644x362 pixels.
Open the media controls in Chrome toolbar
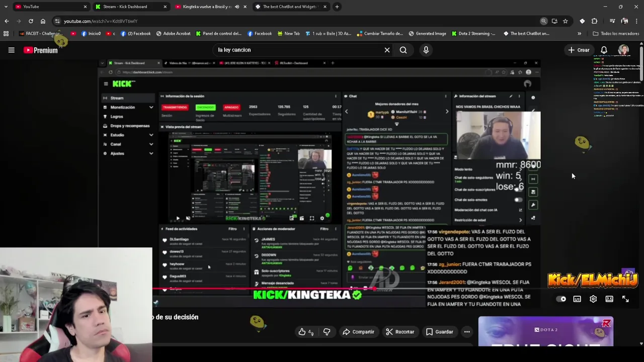coord(612,21)
